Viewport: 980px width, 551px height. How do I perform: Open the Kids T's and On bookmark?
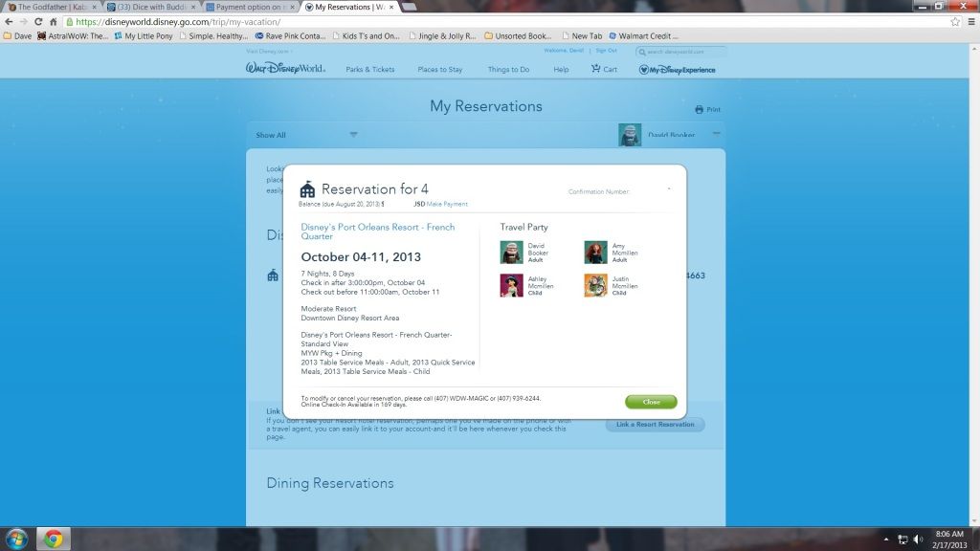[x=366, y=36]
